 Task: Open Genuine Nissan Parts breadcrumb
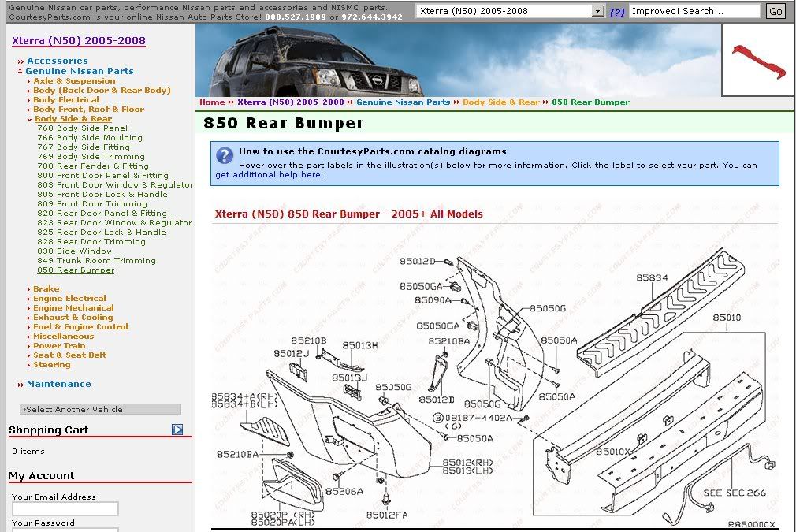403,102
